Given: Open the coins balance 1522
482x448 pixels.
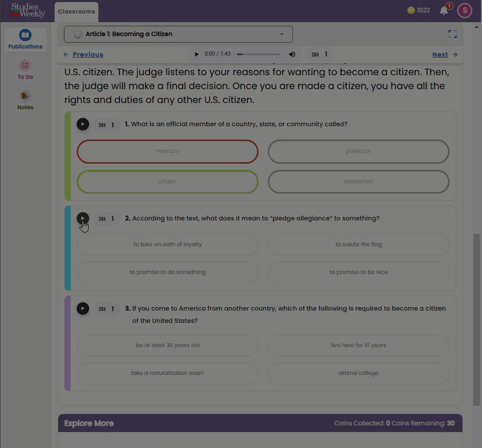Looking at the screenshot, I should [419, 10].
